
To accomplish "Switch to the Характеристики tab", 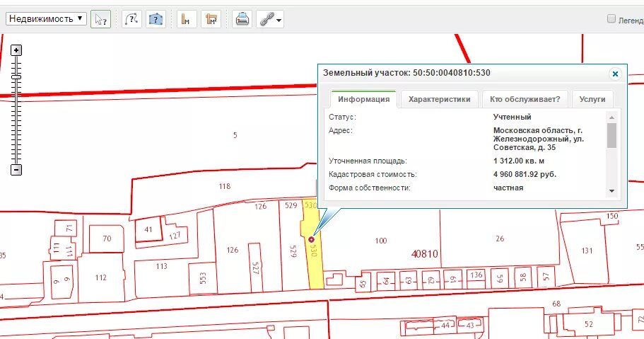I will (440, 99).
